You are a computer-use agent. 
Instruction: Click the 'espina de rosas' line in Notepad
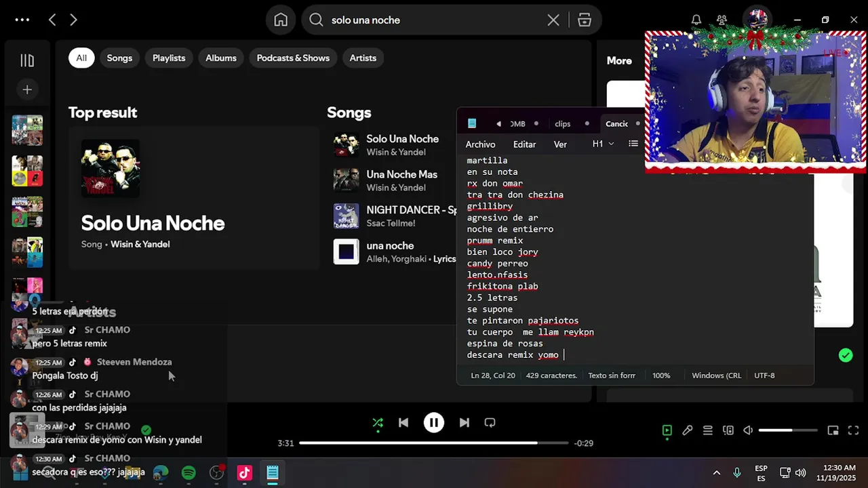coord(505,344)
